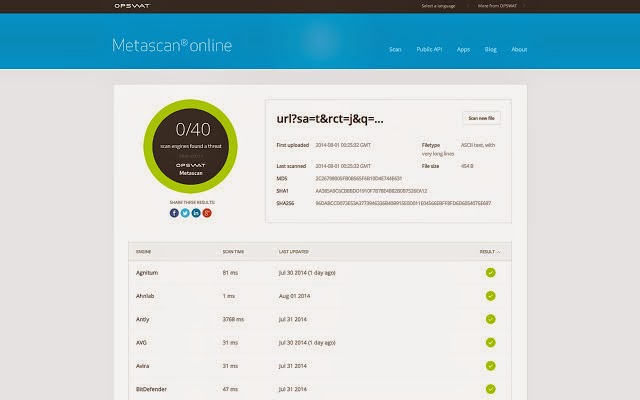Share results on LinkedIn
The image size is (640, 400).
(196, 213)
